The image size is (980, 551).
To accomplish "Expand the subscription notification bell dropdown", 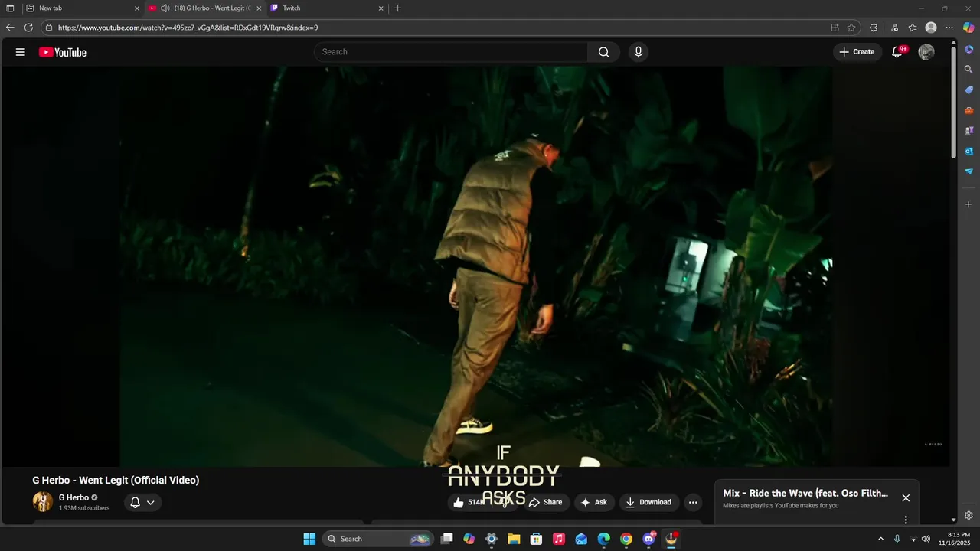I will click(x=142, y=503).
